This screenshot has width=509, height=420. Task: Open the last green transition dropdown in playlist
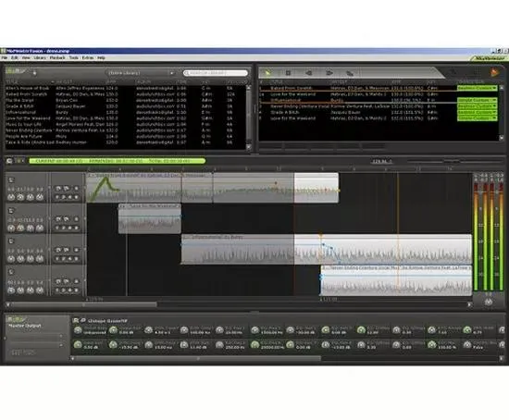pos(477,118)
